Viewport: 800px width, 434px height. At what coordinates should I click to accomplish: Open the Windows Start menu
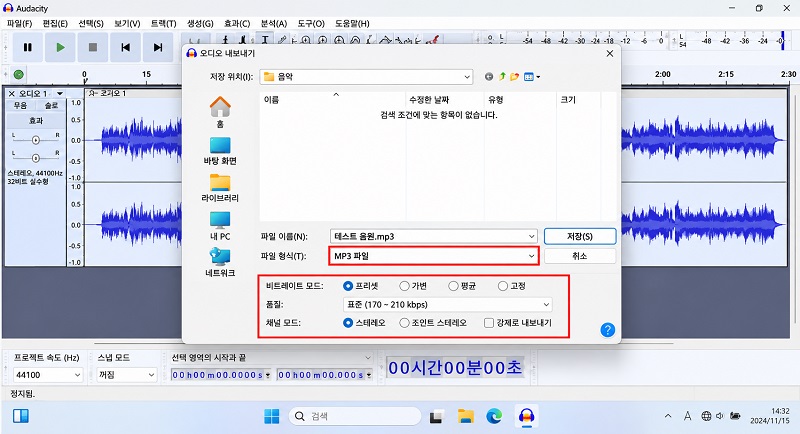(x=271, y=417)
